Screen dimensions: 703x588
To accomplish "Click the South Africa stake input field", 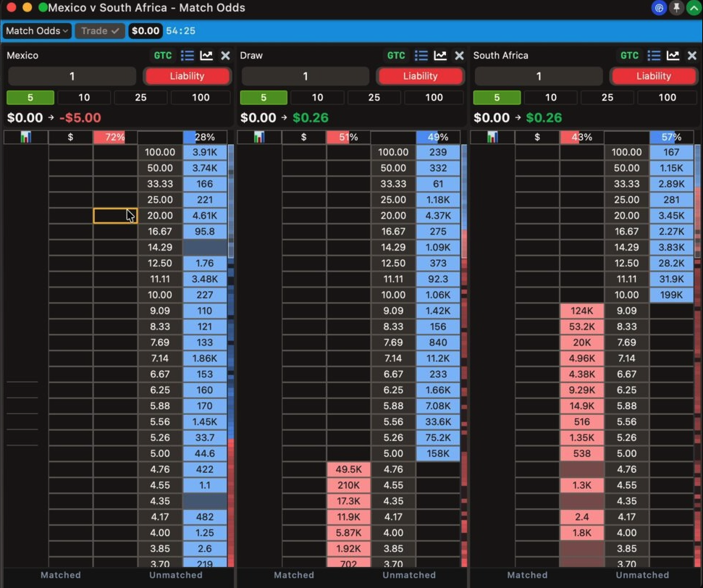I will 539,76.
